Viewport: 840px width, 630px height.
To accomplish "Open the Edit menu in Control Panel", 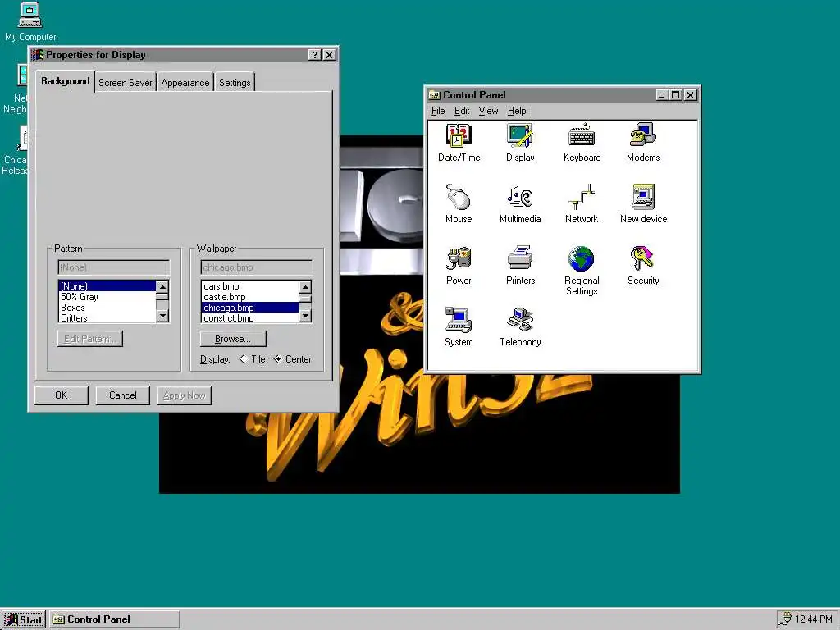I will [461, 111].
